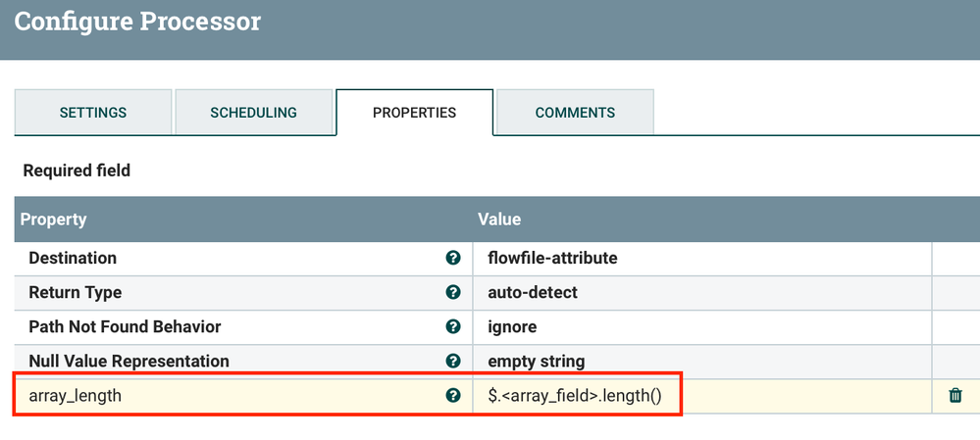Edit the Destination value flowfile-attribute

point(552,258)
